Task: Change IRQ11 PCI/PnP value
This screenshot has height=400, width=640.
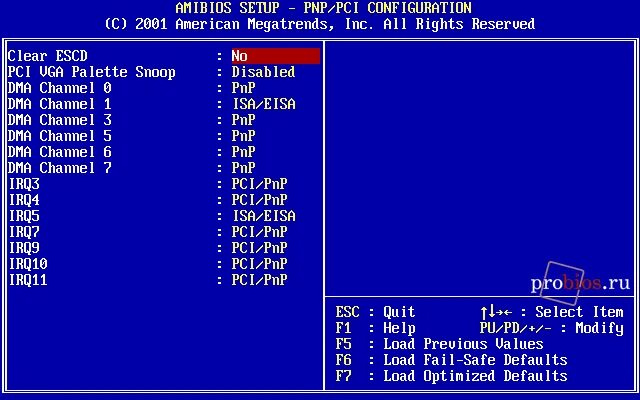Action: 259,280
